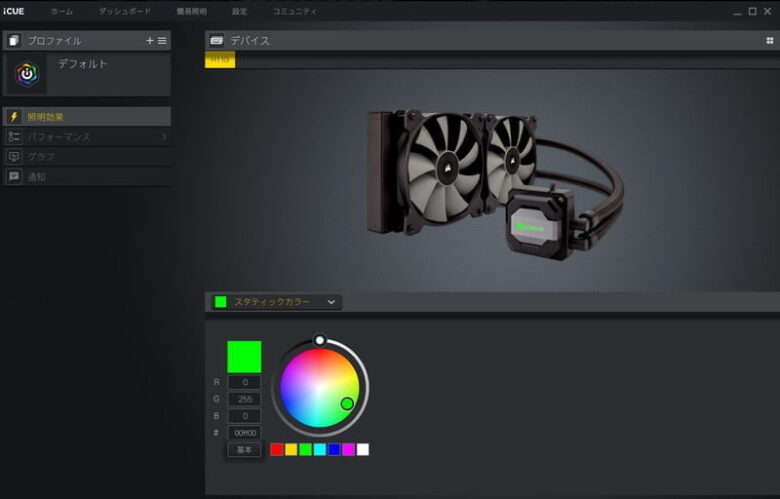Screen dimensions: 780x499
Task: Open the ホーム menu tab
Action: coord(62,11)
